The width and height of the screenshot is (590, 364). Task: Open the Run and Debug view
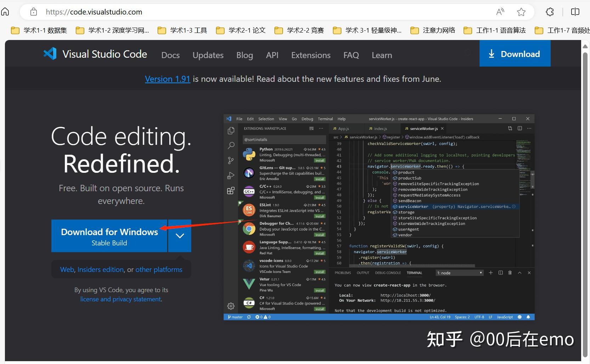(231, 175)
